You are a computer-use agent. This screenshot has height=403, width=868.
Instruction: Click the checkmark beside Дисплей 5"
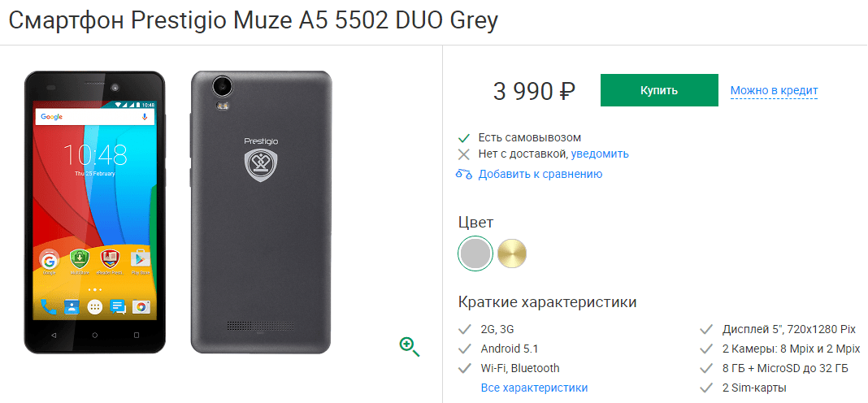(705, 330)
